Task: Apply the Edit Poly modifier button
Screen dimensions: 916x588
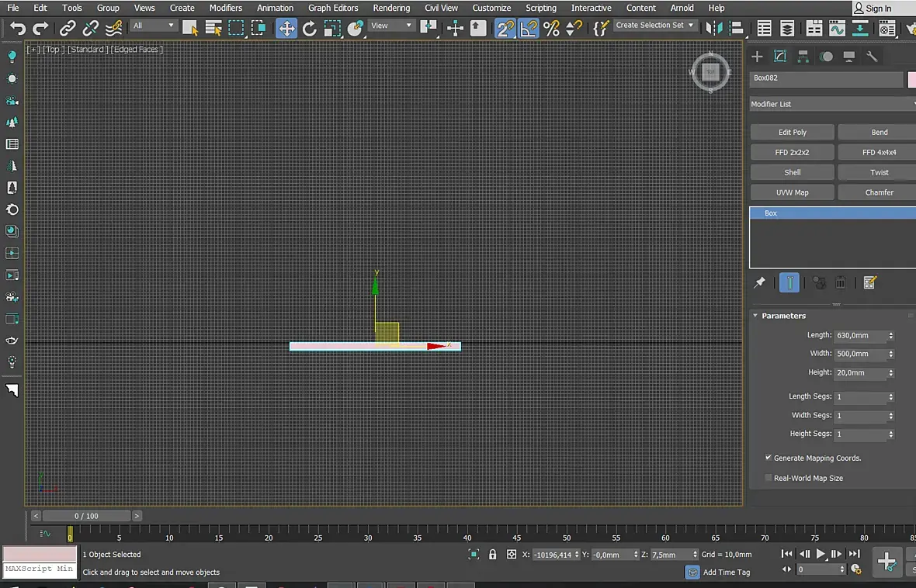Action: pos(793,133)
